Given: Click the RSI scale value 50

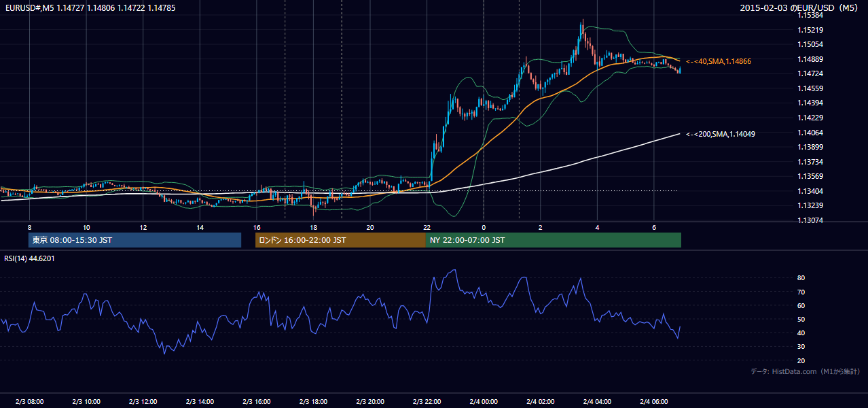Looking at the screenshot, I should coord(801,319).
